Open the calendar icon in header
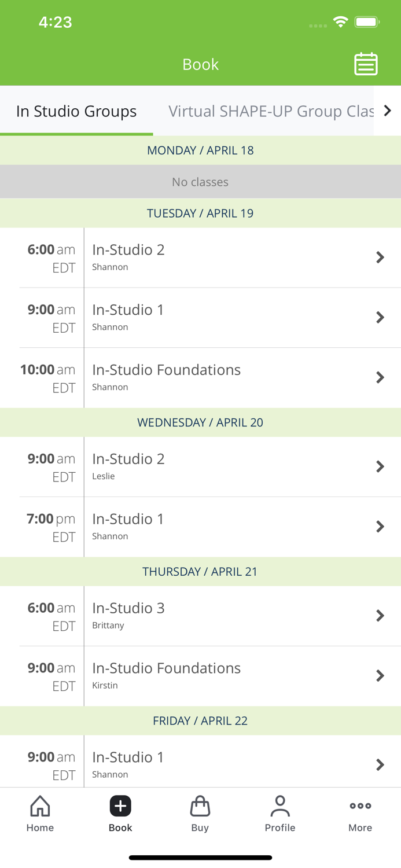401x868 pixels. pyautogui.click(x=366, y=64)
